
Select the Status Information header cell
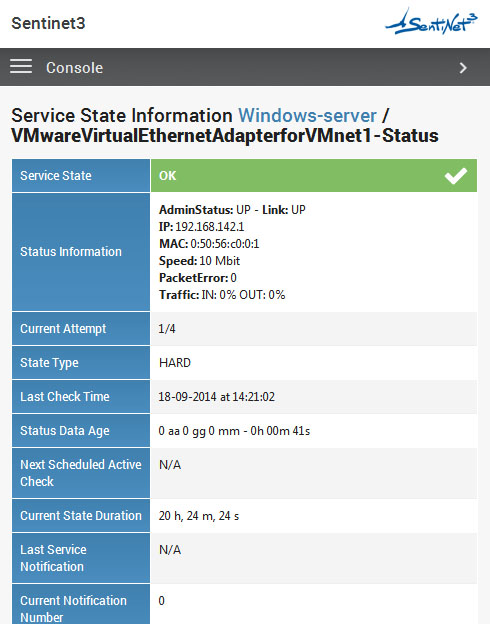[x=81, y=252]
